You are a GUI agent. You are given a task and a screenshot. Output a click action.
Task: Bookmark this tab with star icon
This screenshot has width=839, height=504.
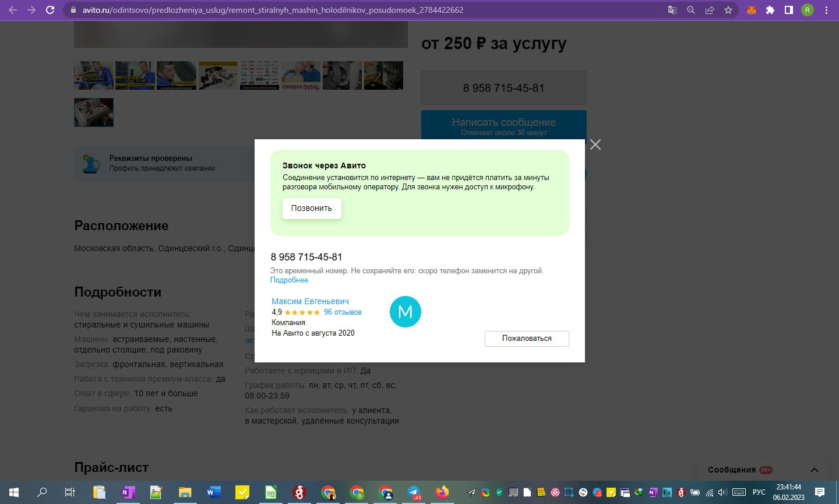pyautogui.click(x=728, y=10)
